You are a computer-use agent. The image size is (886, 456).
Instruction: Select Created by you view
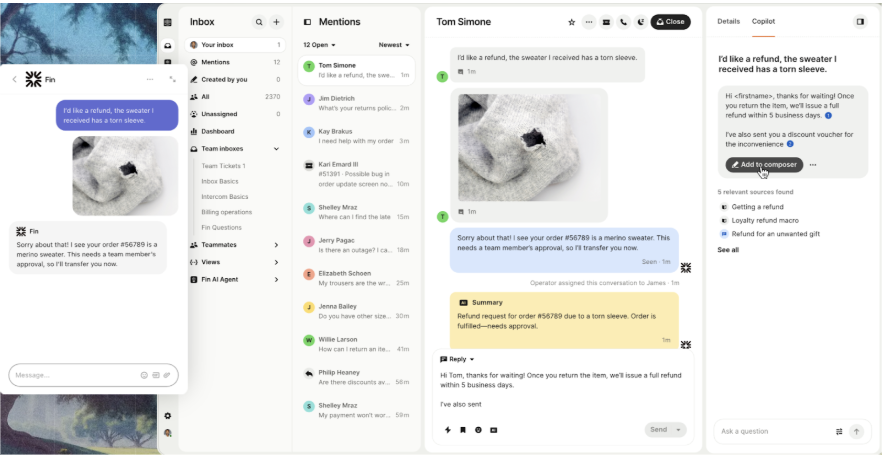click(235, 80)
